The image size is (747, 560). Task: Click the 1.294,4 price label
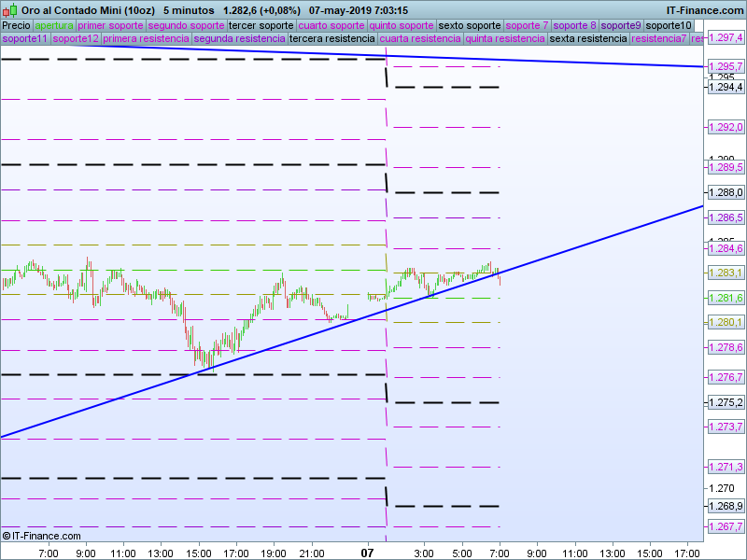click(726, 87)
